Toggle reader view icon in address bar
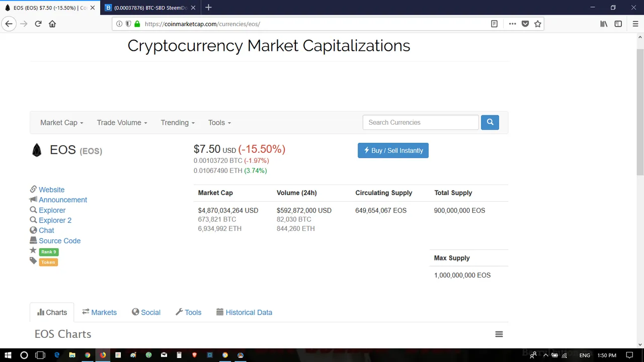The width and height of the screenshot is (644, 362). click(x=494, y=24)
